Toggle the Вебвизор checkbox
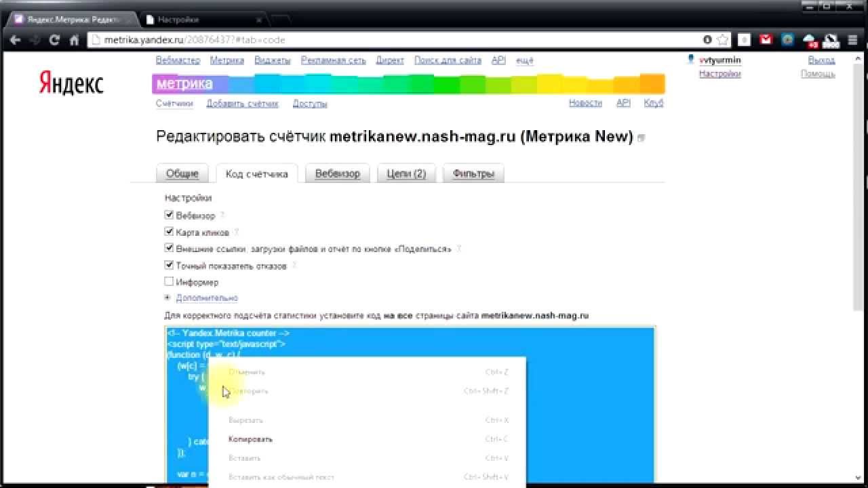Screen dimensions: 868x488 169,215
